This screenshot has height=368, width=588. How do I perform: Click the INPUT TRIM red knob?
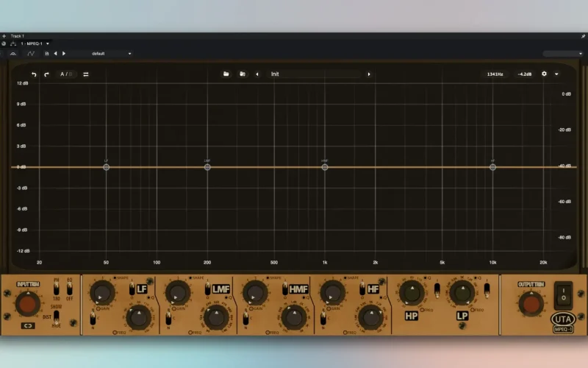pos(28,304)
